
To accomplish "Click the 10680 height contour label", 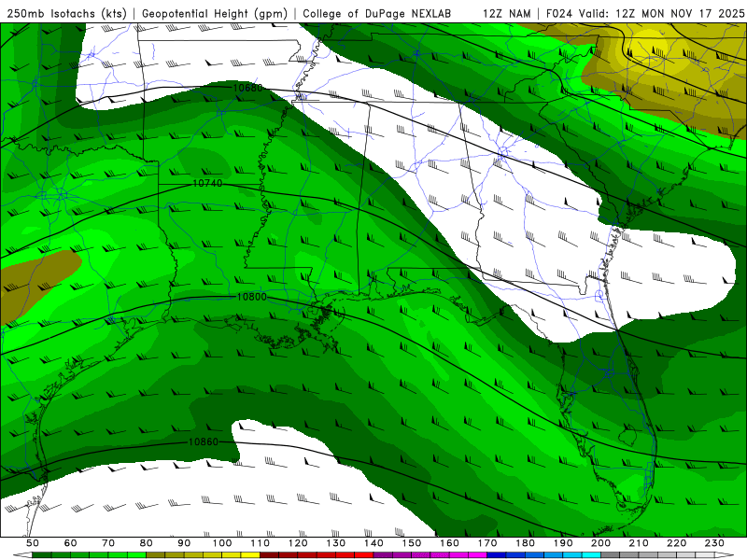I will tap(247, 88).
